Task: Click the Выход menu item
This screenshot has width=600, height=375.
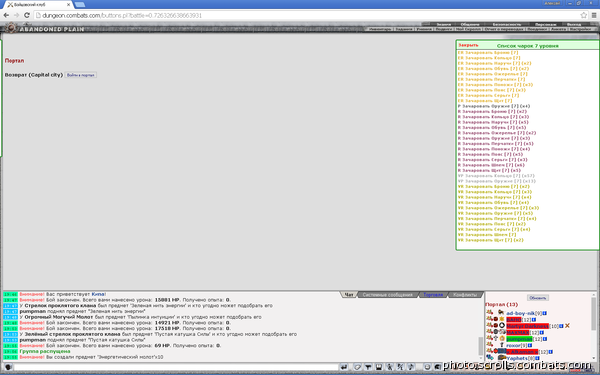Action: (574, 24)
